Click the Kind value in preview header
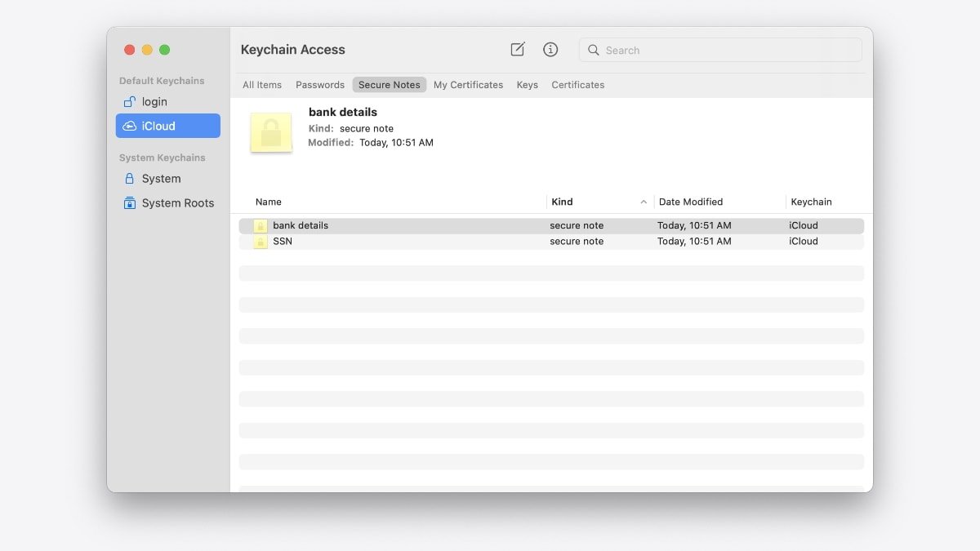 (x=367, y=128)
